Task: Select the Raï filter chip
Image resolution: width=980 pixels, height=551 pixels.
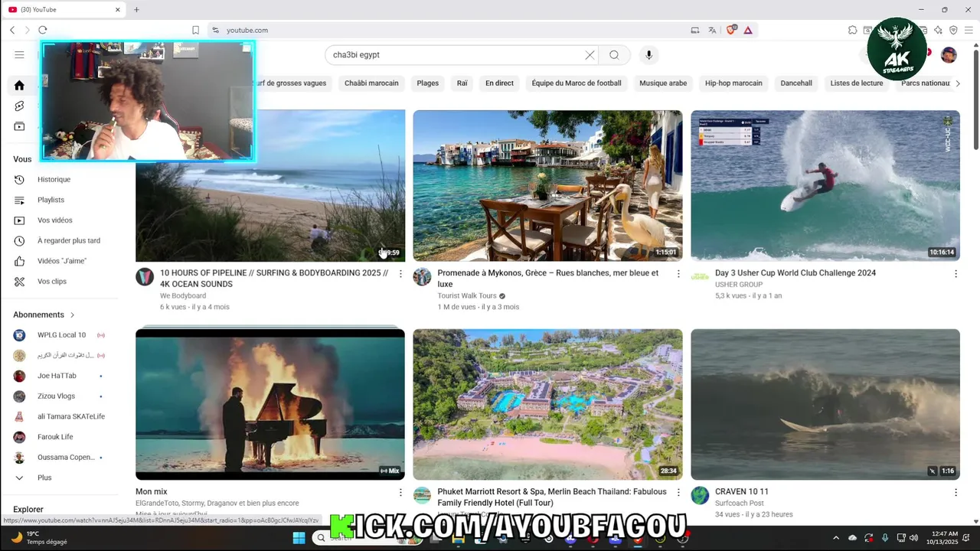Action: click(462, 83)
